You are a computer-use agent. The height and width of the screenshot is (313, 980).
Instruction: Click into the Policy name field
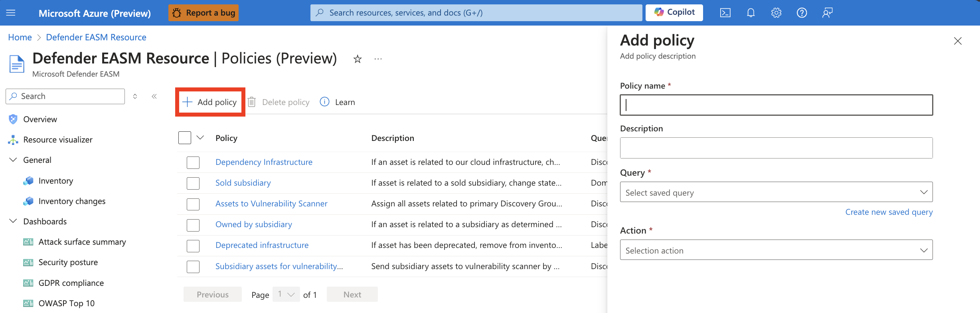point(776,105)
